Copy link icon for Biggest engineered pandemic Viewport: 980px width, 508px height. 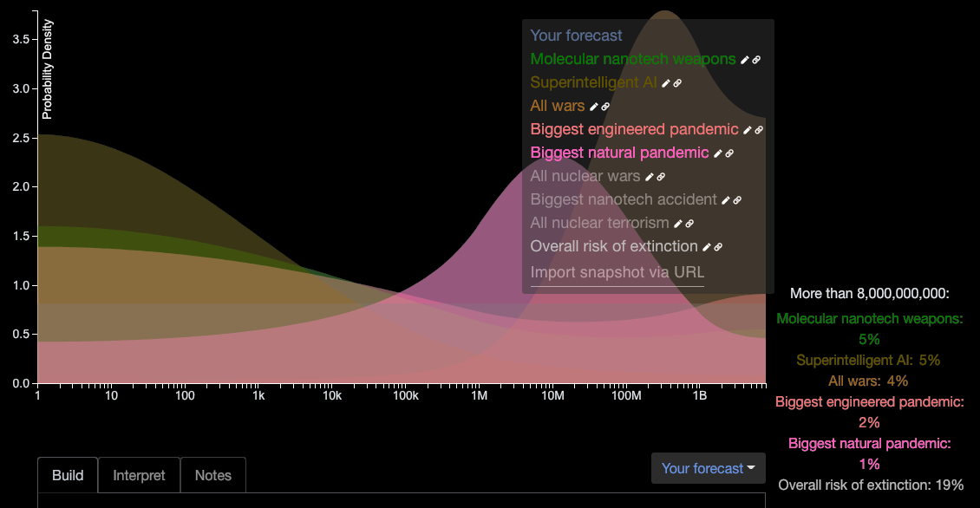click(x=759, y=130)
